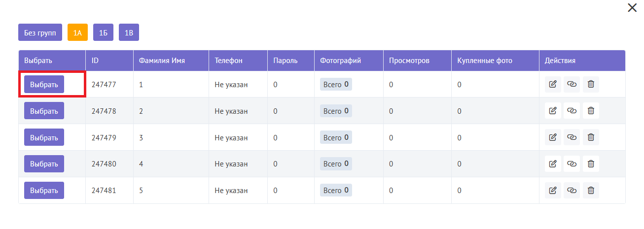Image resolution: width=644 pixels, height=229 pixels.
Task: Copy link for student ID 247481
Action: click(x=572, y=190)
